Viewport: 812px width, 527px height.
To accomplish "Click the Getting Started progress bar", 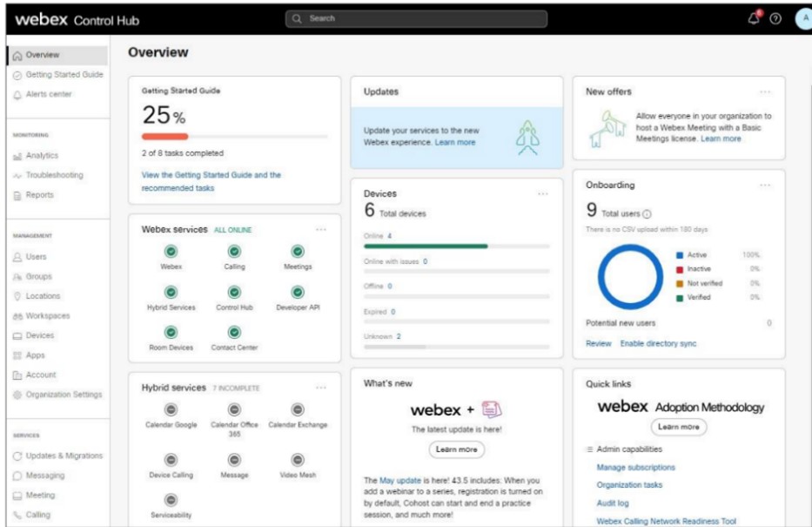I will click(235, 137).
